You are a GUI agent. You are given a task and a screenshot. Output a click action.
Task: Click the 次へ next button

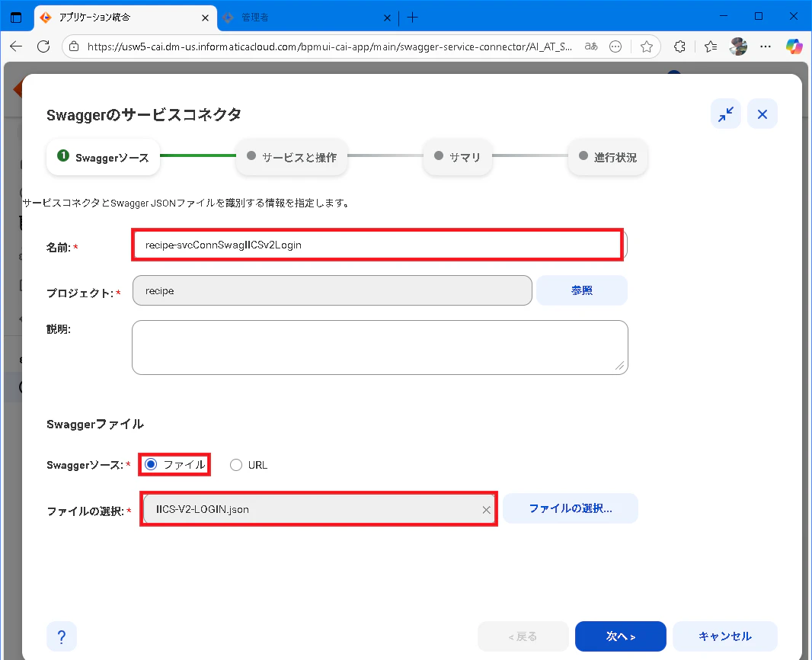point(620,636)
